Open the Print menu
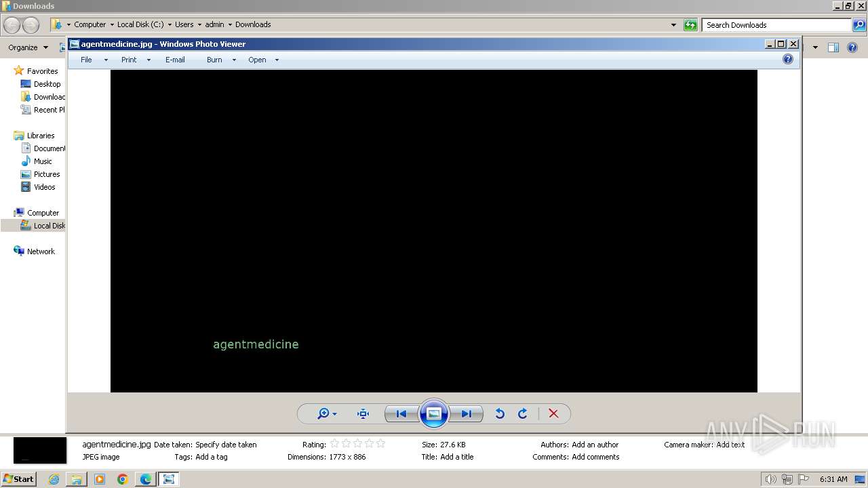This screenshot has height=488, width=868. pos(129,60)
